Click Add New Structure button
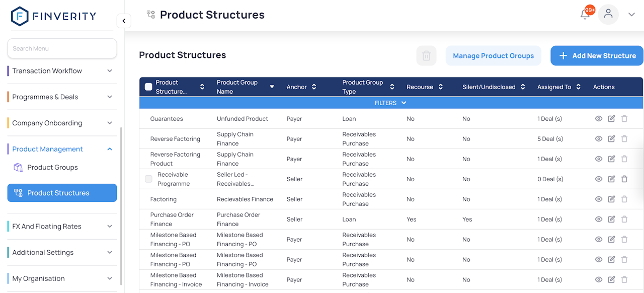Viewport: 644px width, 293px height. (597, 56)
